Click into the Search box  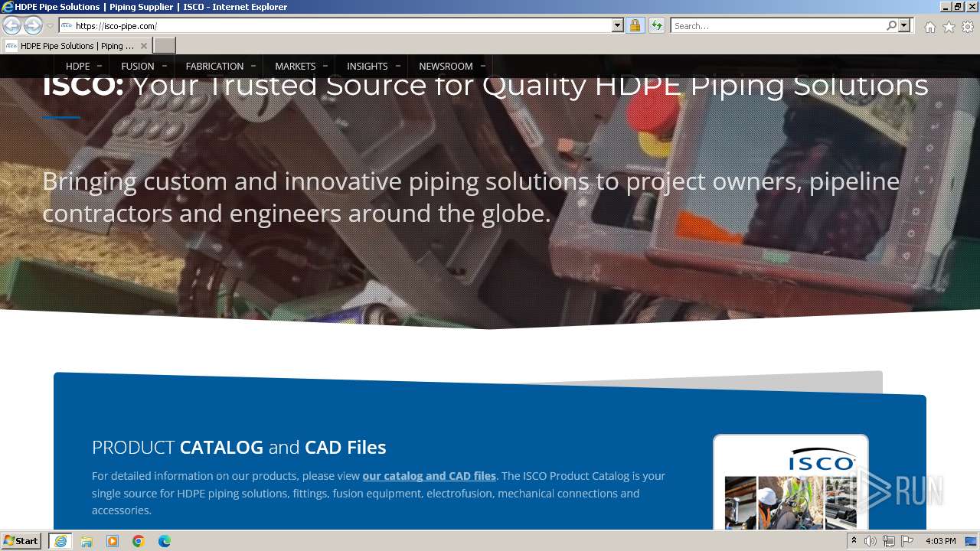pos(778,26)
